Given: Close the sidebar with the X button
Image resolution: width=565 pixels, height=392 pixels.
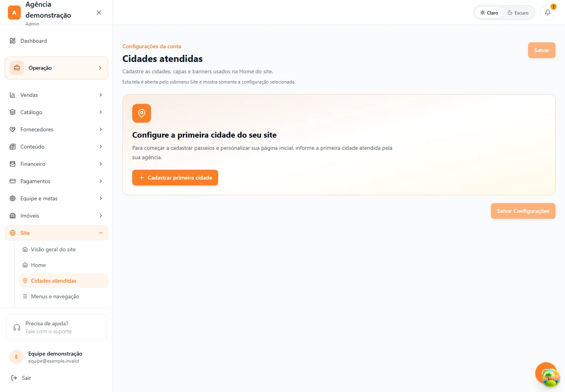Looking at the screenshot, I should [99, 13].
